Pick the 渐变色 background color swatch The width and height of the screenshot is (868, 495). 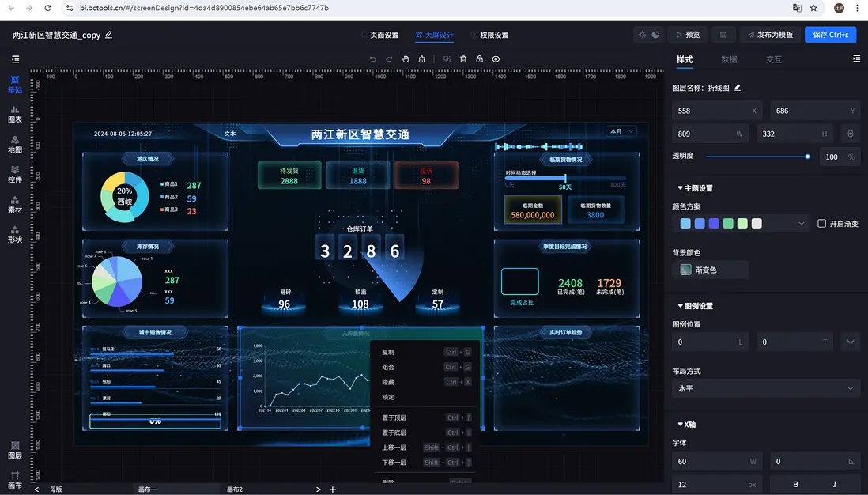coord(686,270)
